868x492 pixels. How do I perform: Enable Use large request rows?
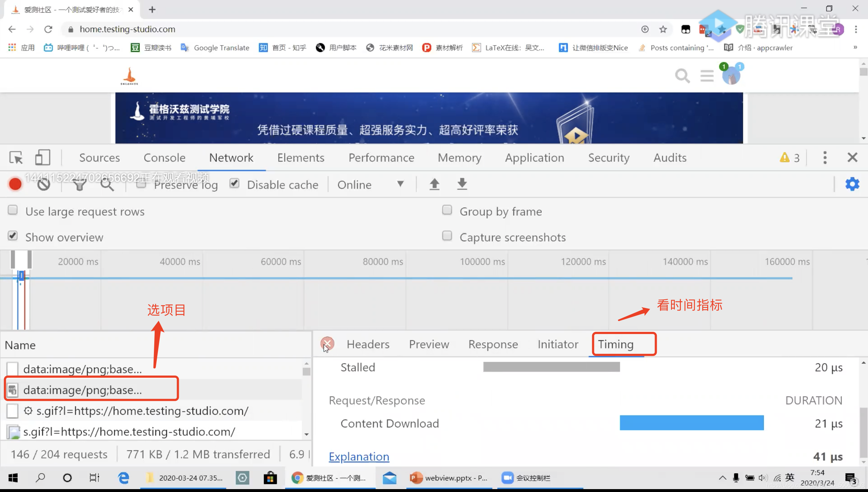(x=13, y=210)
